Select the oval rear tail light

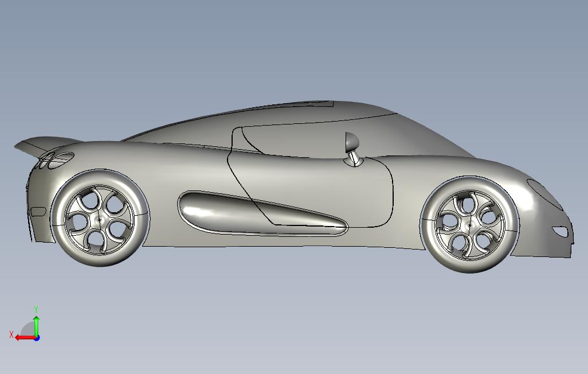(62, 160)
